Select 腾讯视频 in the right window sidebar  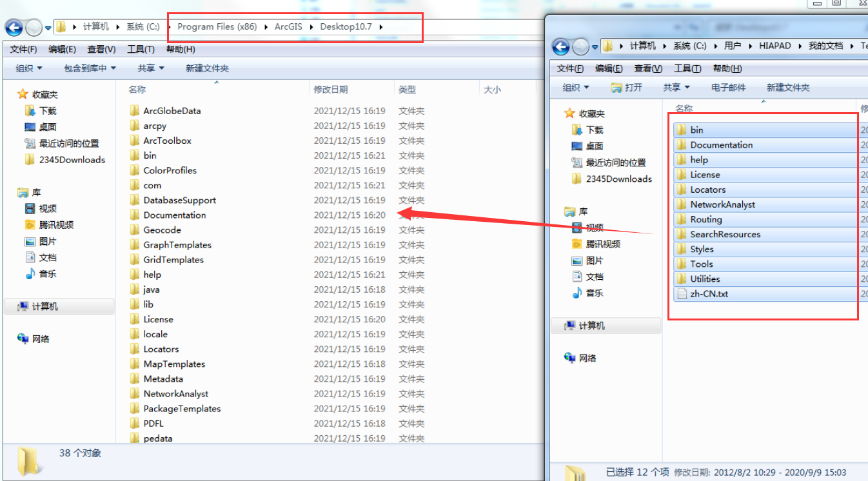coord(596,244)
